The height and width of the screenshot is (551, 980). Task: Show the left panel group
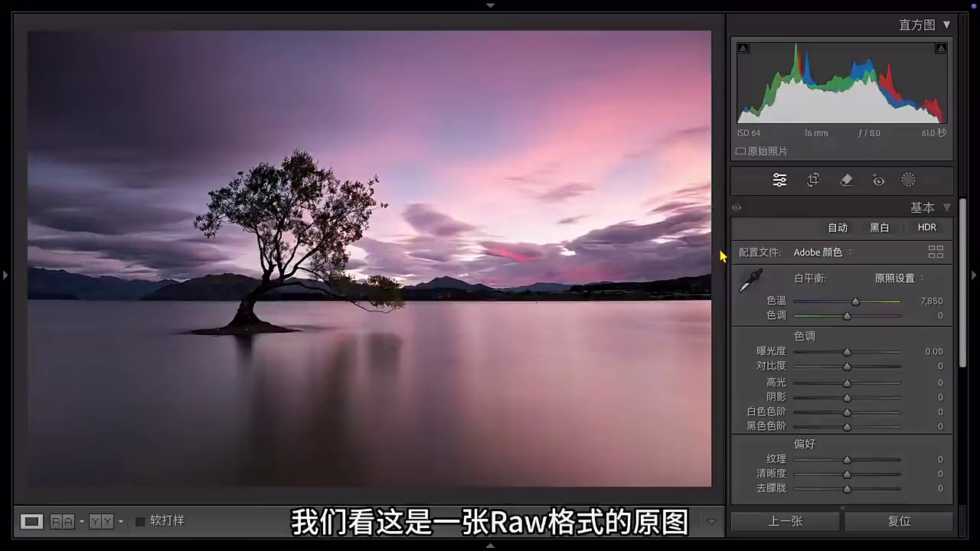[x=5, y=275]
